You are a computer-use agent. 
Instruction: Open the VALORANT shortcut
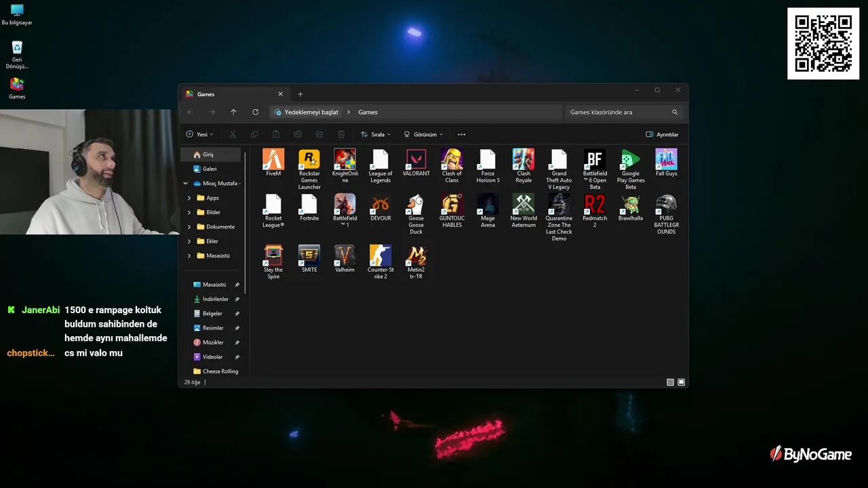pyautogui.click(x=416, y=163)
